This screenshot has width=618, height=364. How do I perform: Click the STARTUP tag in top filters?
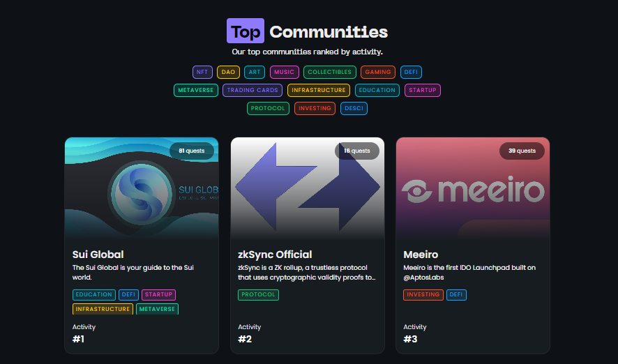tap(423, 90)
